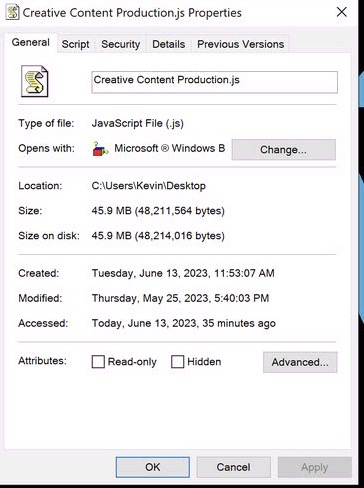Click the 'Created:' label

(x=39, y=273)
